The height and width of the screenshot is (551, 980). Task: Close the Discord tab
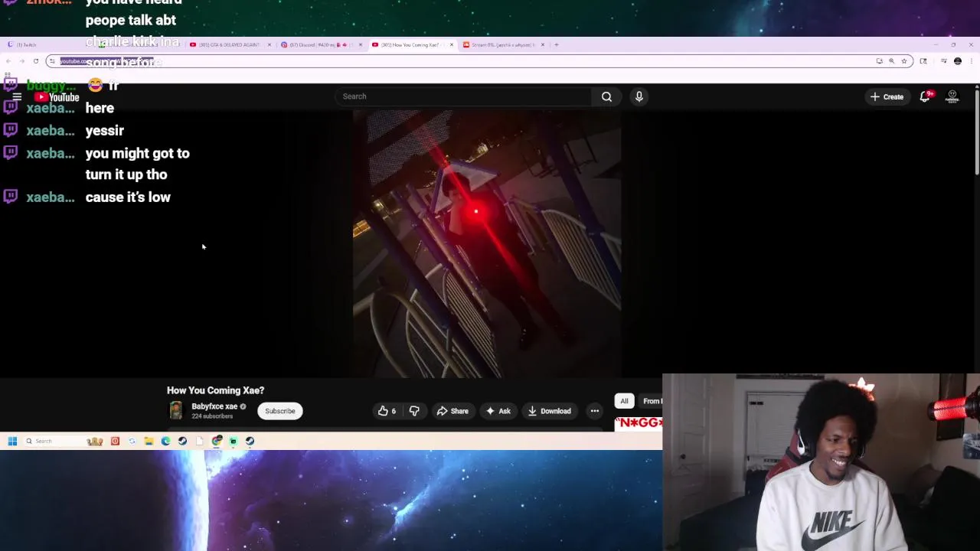pos(360,44)
